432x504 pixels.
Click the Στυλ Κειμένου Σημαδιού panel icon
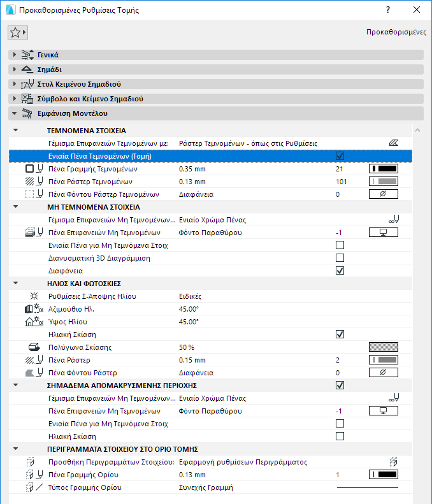pos(27,84)
